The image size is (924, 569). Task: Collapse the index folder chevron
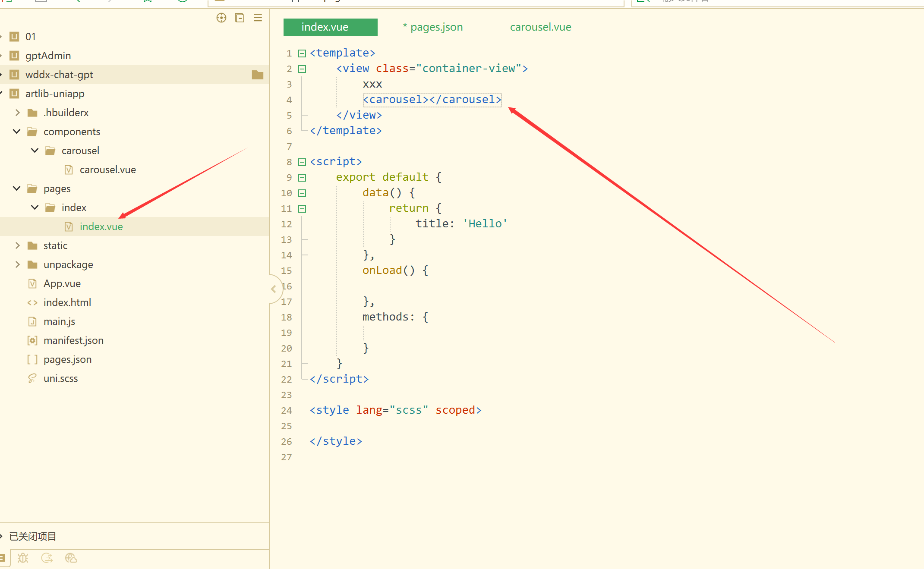(35, 207)
